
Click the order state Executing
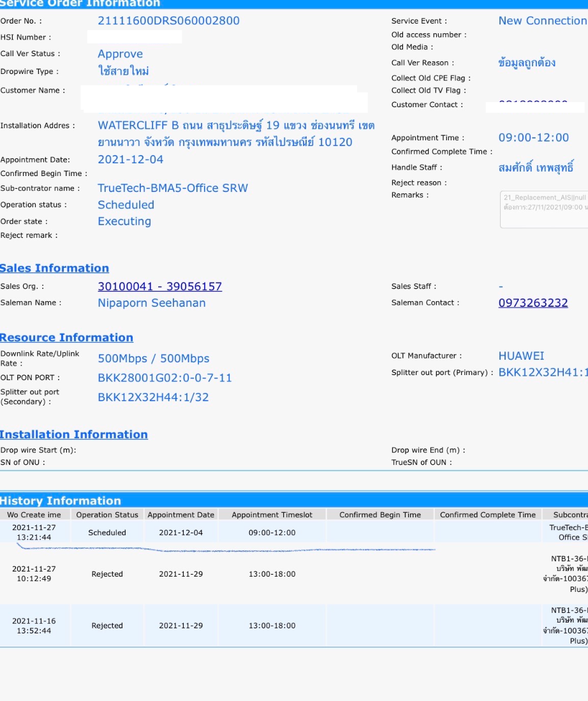tap(124, 221)
